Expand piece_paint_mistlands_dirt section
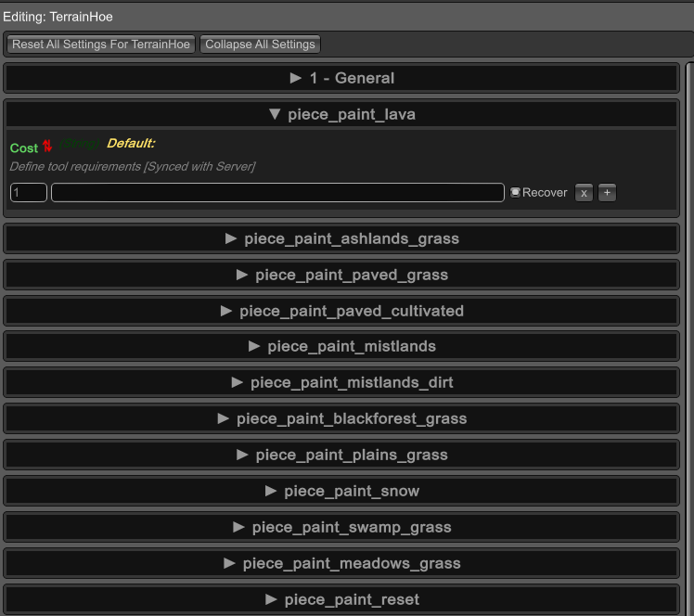The image size is (694, 616). point(341,383)
